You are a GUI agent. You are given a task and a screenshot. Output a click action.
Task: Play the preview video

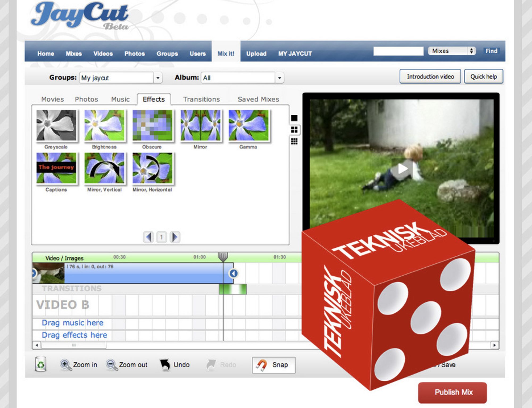pos(402,168)
